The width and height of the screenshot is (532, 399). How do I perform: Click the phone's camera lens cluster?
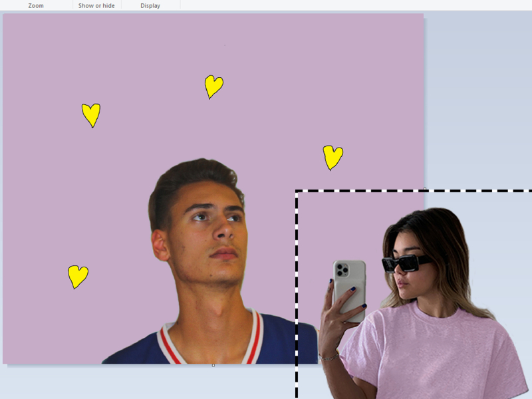[342, 269]
